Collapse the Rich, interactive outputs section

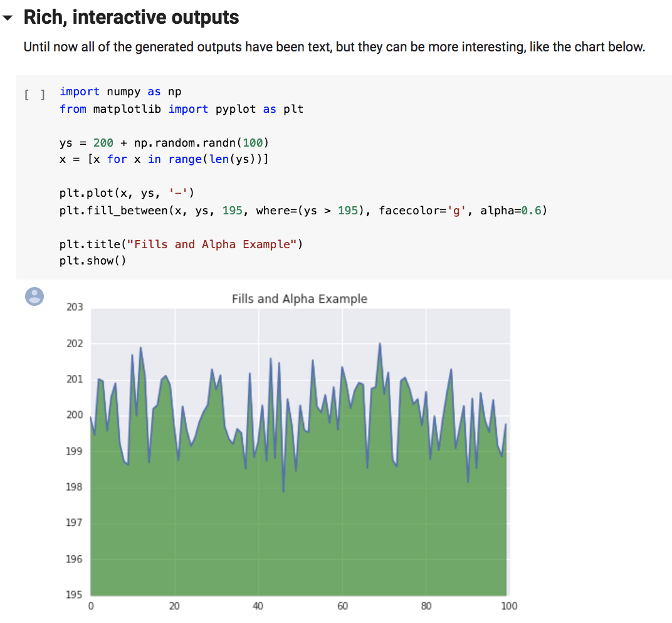coord(8,18)
